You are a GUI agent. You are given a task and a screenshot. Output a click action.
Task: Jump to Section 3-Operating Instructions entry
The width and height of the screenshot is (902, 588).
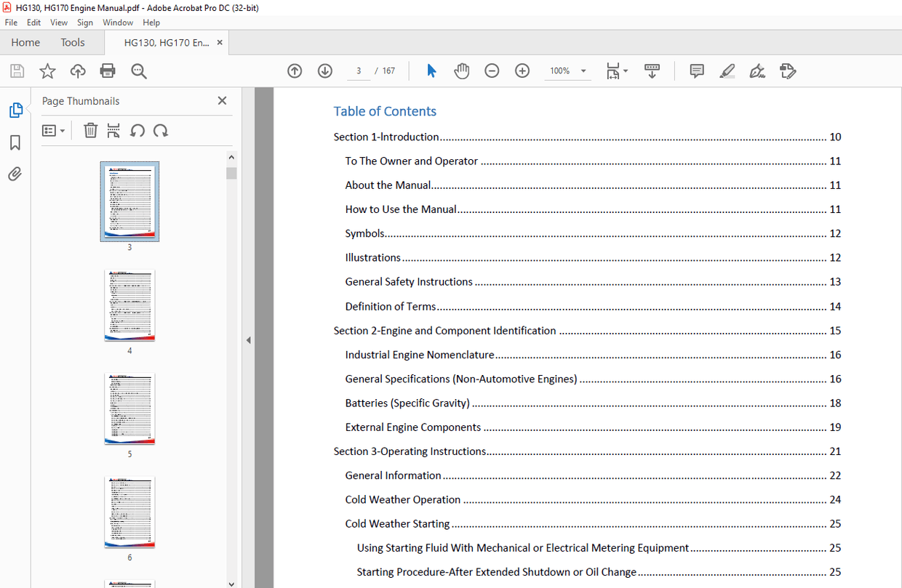pos(410,451)
